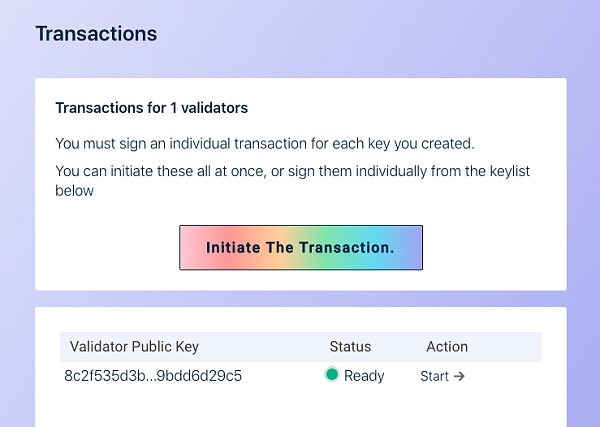Click the purple background right of Transactions heading
Image resolution: width=600 pixels, height=427 pixels.
[x=380, y=33]
